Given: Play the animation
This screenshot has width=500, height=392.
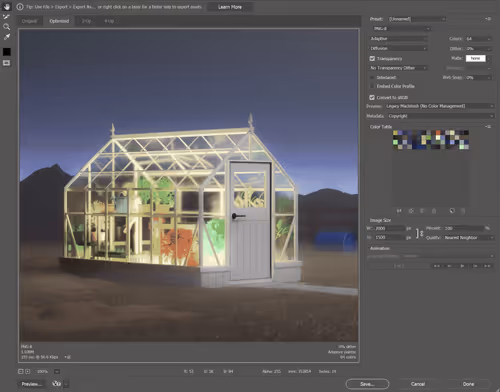Looking at the screenshot, I should (x=462, y=266).
